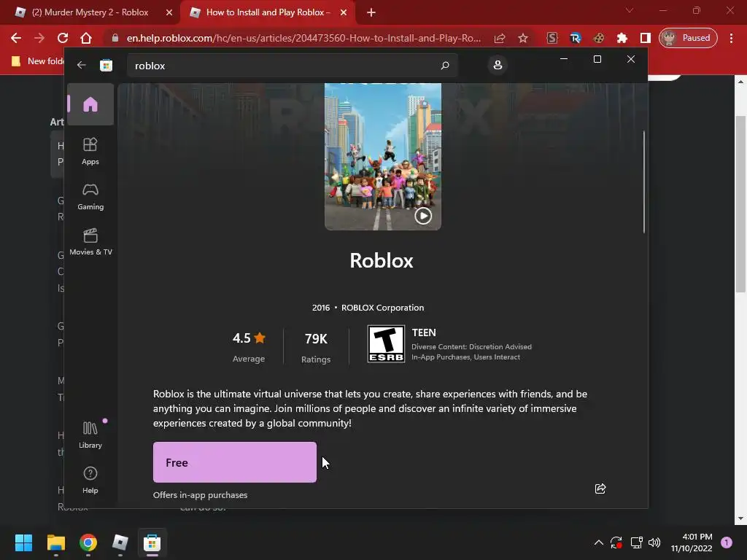Image resolution: width=747 pixels, height=560 pixels.
Task: Click the Chrome page vertical scrollbar thumb
Action: coord(740,204)
